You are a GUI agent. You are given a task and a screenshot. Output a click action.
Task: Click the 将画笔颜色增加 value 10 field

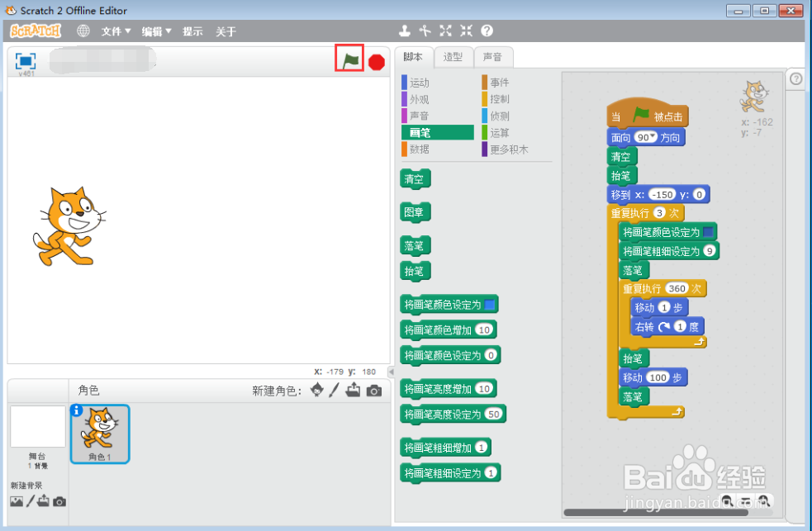click(484, 330)
